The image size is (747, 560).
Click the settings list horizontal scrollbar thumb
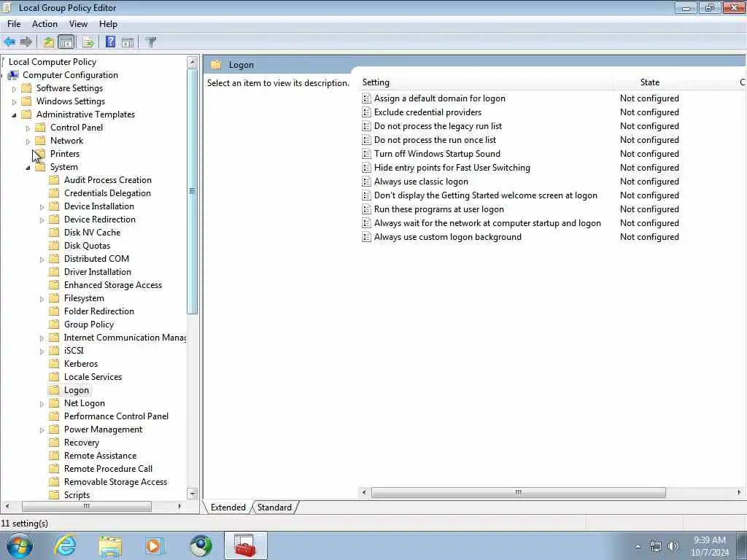(519, 492)
